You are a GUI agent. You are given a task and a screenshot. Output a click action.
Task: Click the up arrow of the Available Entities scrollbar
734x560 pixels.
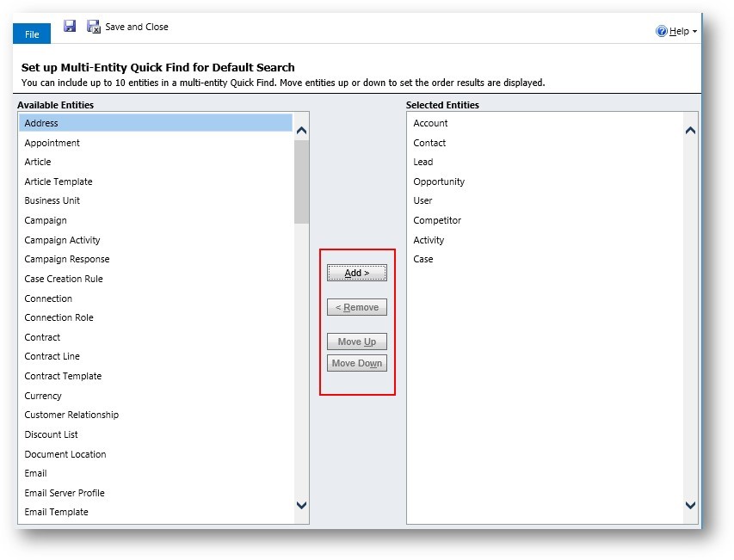(301, 131)
